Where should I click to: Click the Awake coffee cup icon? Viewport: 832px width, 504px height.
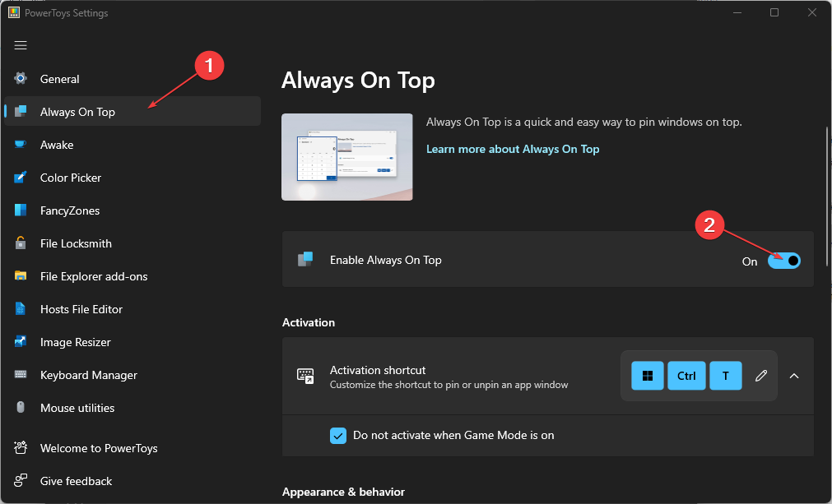tap(21, 144)
